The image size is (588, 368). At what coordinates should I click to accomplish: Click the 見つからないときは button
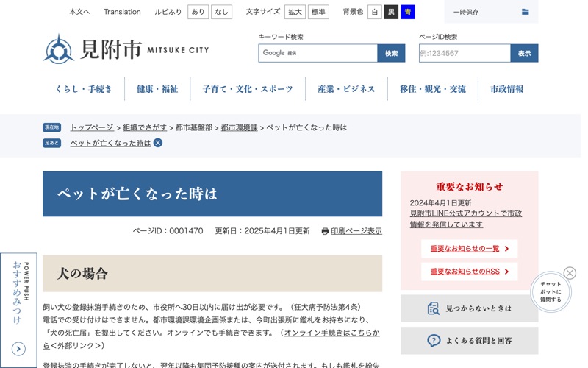tap(470, 308)
